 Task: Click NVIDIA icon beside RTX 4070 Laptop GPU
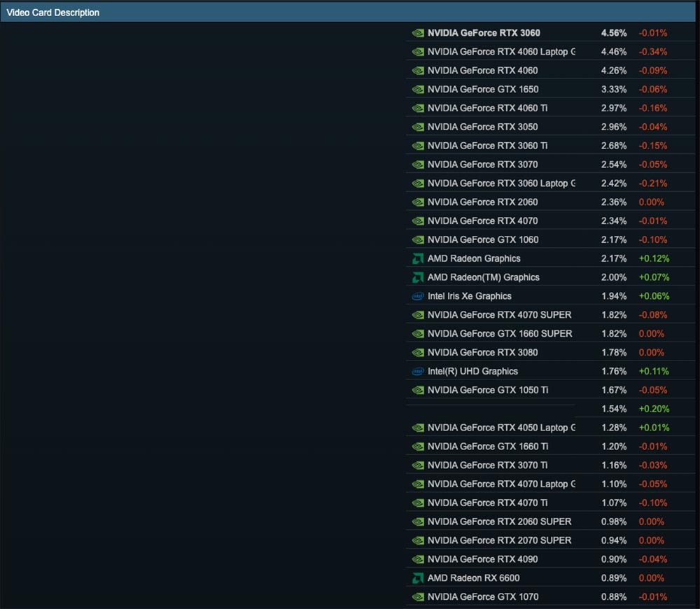click(418, 484)
